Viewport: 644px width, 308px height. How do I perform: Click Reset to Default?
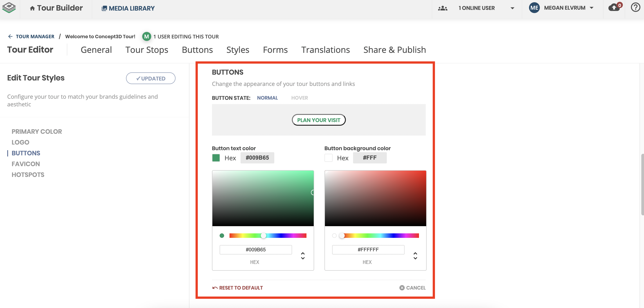(x=237, y=288)
